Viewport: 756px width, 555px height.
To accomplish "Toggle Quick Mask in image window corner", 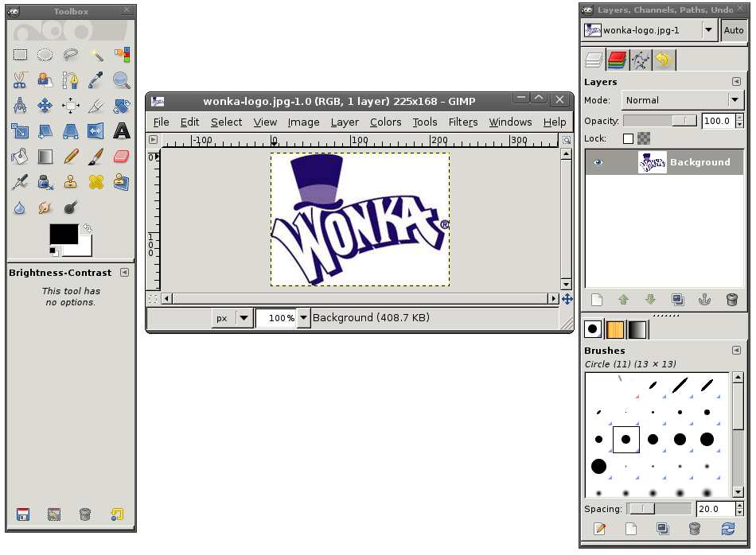I will 152,299.
